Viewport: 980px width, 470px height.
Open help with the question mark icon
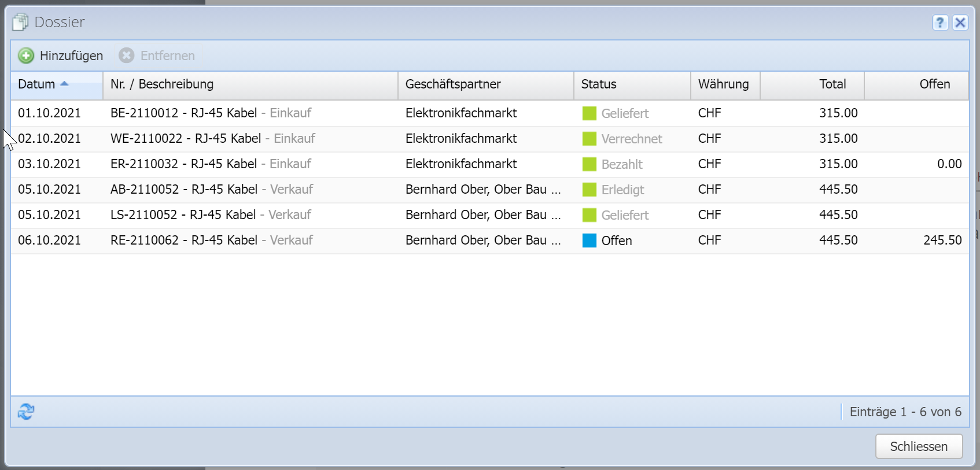pyautogui.click(x=940, y=23)
